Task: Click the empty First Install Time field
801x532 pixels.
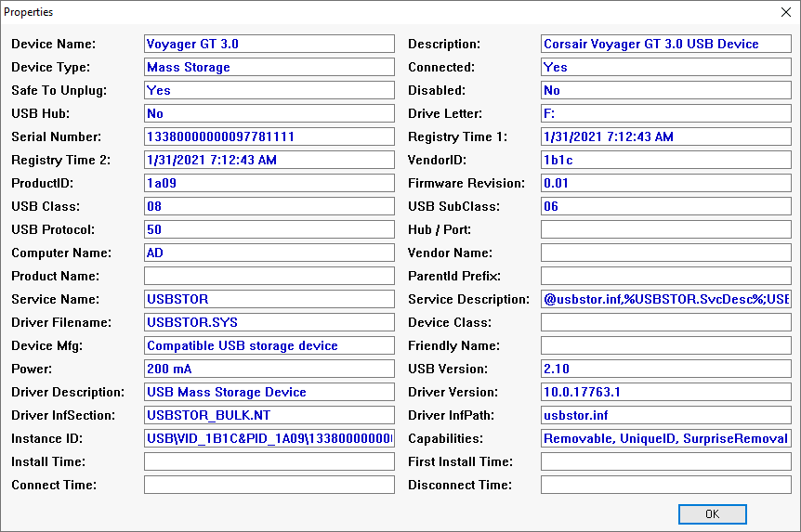Action: pyautogui.click(x=666, y=462)
